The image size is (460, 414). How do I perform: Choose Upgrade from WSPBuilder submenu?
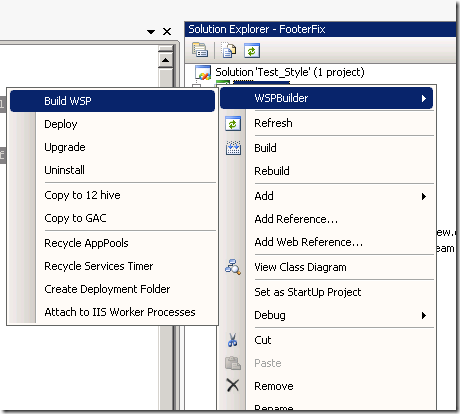click(112, 147)
